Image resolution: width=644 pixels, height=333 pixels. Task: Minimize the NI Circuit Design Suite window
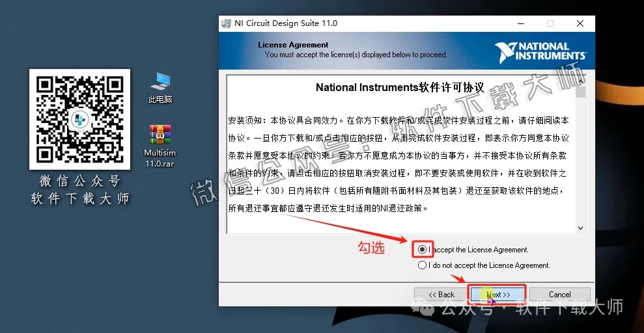coord(520,23)
